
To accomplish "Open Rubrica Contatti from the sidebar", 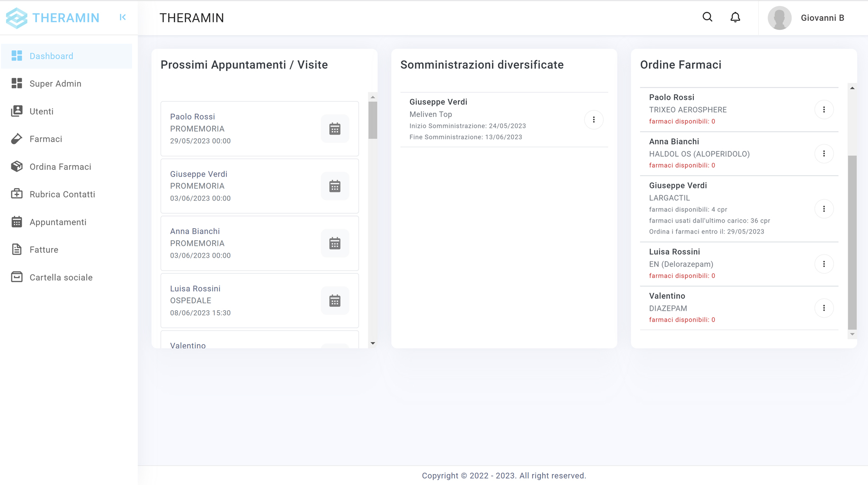I will click(61, 194).
